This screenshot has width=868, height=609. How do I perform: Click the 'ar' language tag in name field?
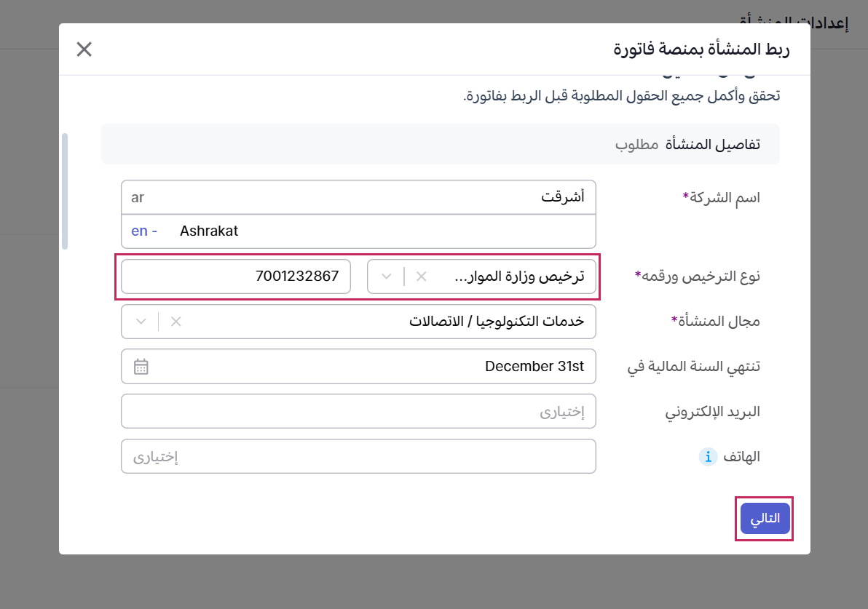coord(138,197)
